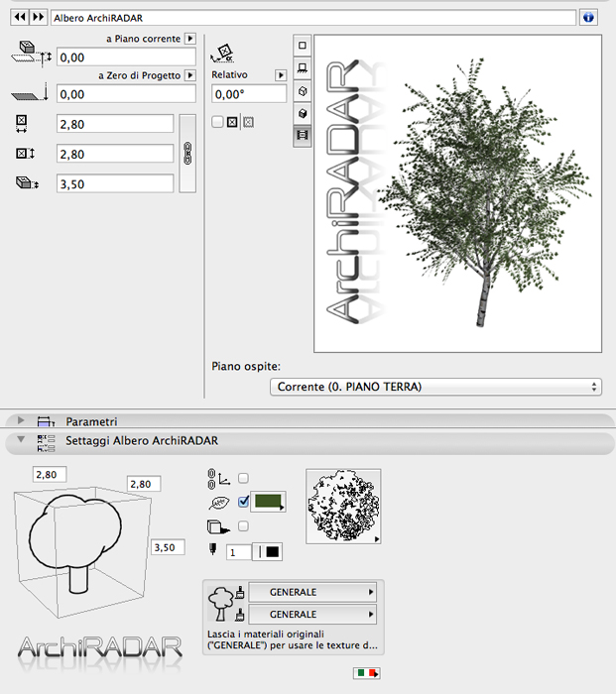Click the blue info button
This screenshot has height=694, width=616.
[x=589, y=17]
